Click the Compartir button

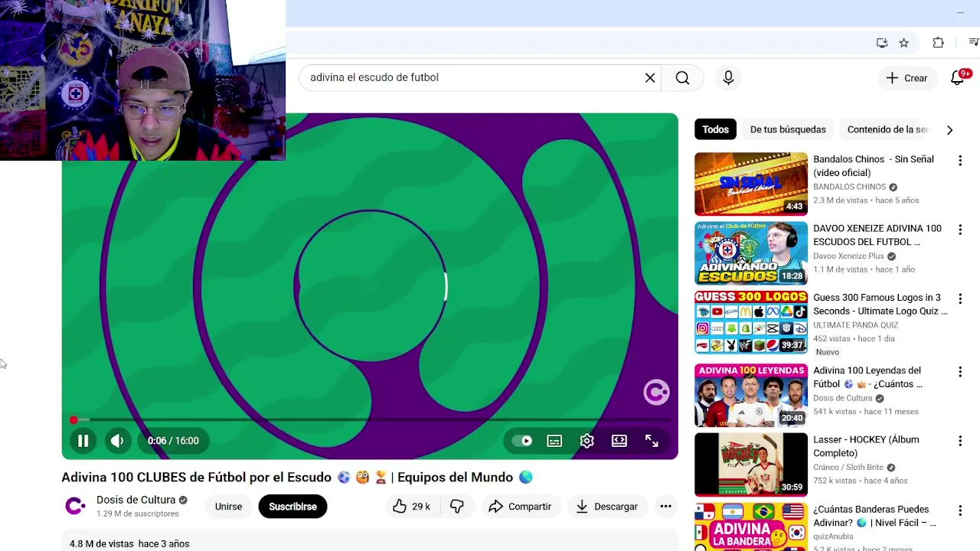520,507
